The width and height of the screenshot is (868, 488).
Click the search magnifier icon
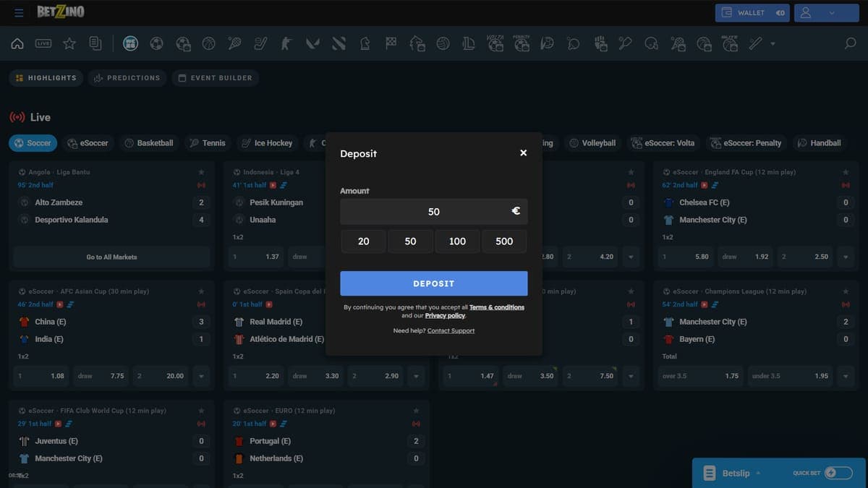click(851, 43)
